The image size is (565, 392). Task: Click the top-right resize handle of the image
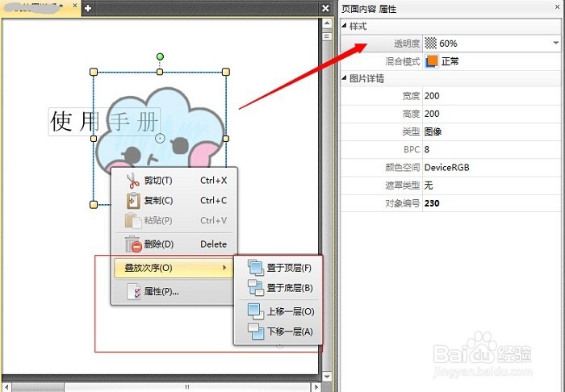(226, 72)
